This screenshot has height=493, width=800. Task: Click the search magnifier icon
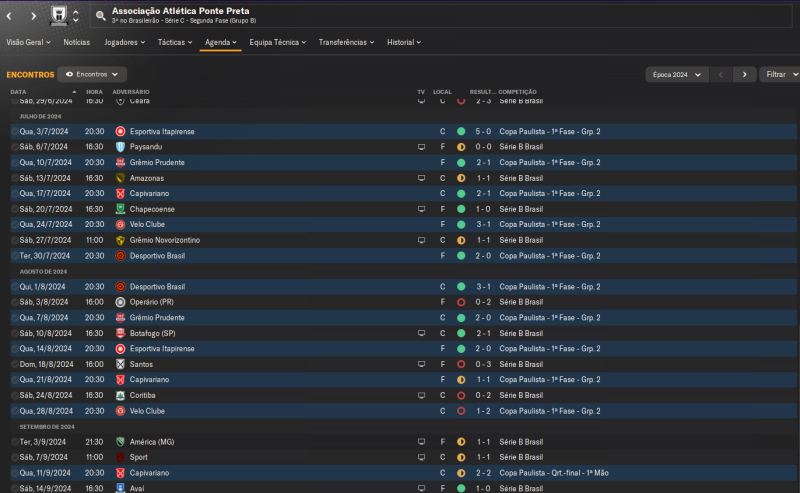[x=101, y=16]
